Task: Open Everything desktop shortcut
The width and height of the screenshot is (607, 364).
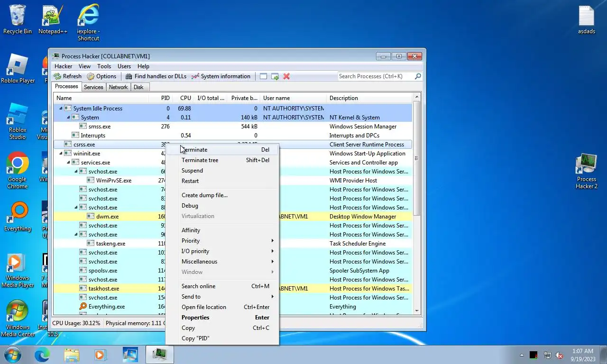Action: [18, 217]
